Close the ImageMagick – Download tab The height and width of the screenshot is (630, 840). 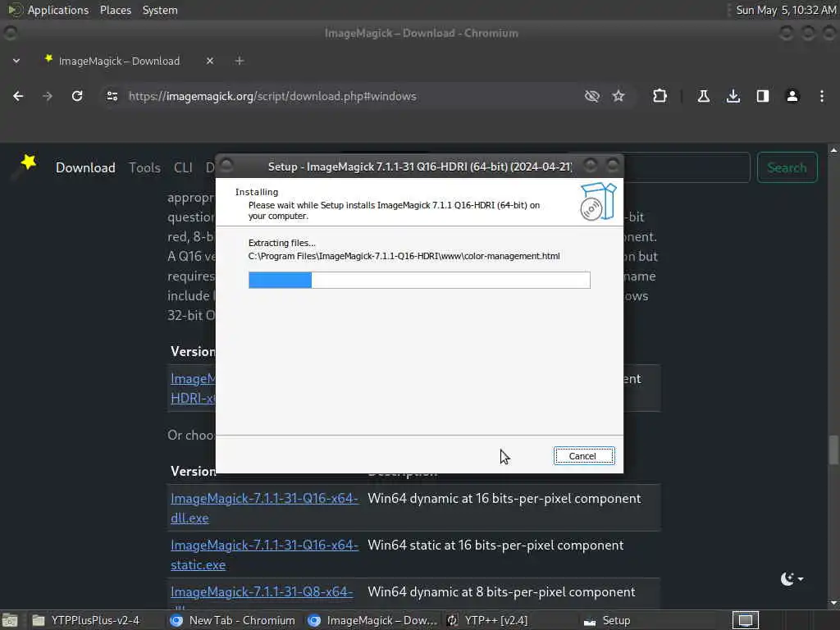tap(210, 61)
